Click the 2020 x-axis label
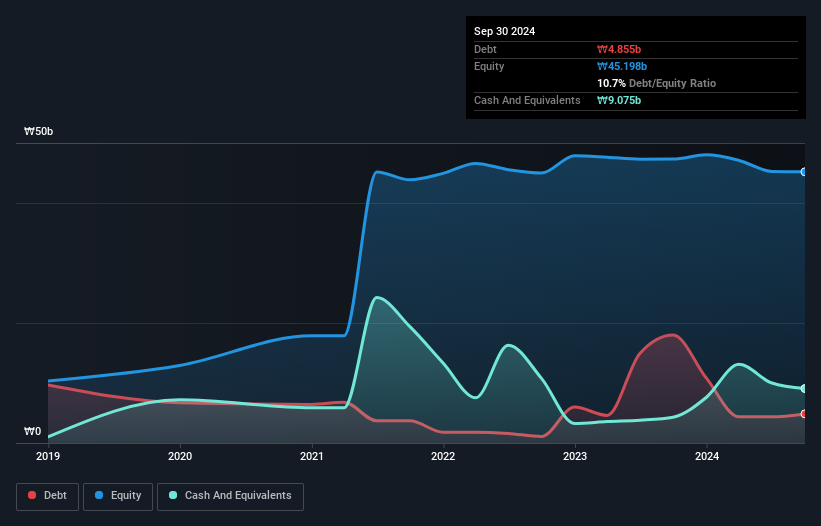Screen dimensions: 821x526 click(180, 456)
